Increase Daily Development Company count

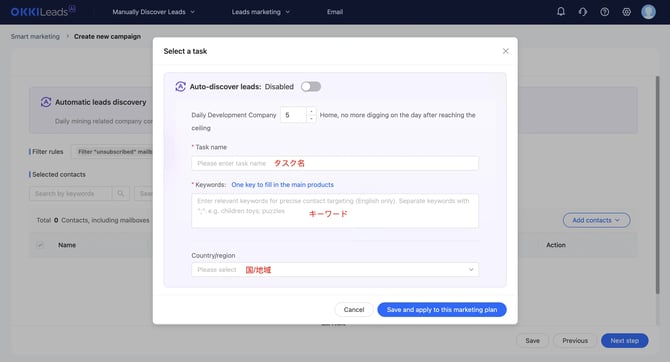click(311, 111)
